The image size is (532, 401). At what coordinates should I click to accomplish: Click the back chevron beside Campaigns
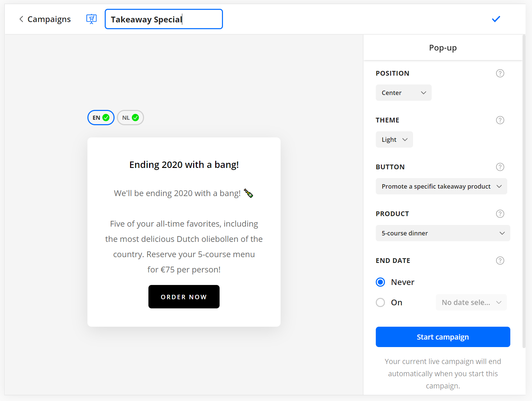click(21, 19)
